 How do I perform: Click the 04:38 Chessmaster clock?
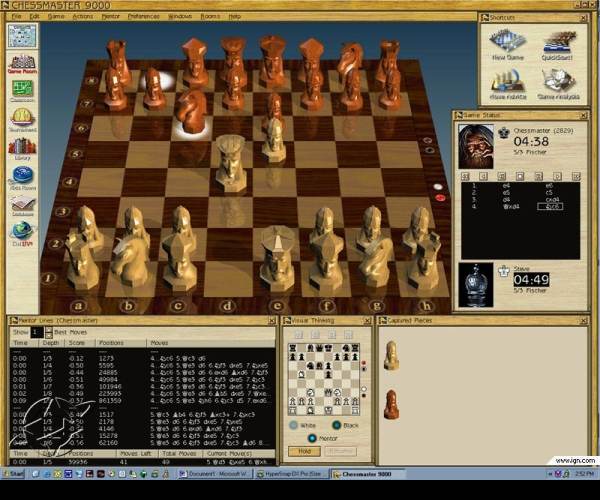click(x=531, y=142)
